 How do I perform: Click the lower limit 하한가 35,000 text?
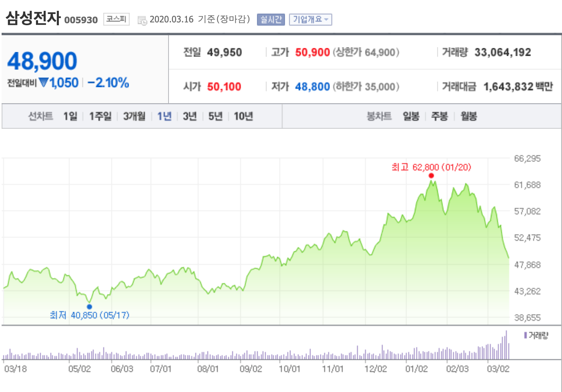click(366, 87)
